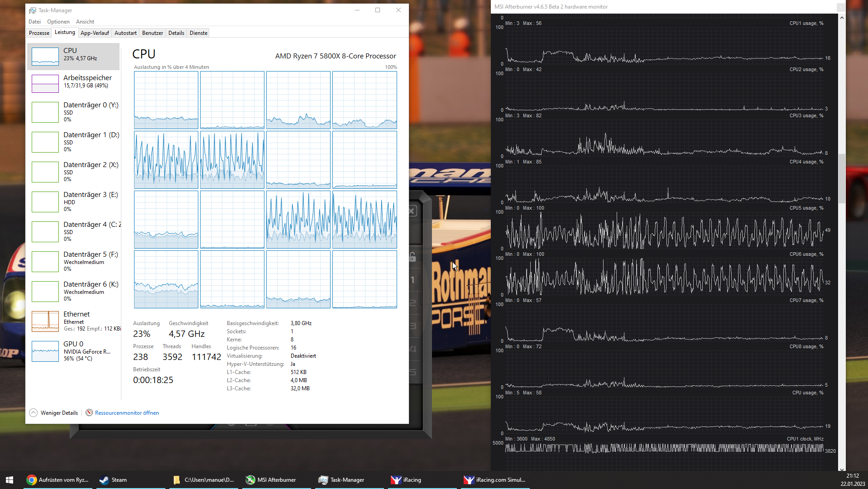Image resolution: width=868 pixels, height=489 pixels.
Task: Minimize the Task-Manager window
Action: click(x=357, y=10)
